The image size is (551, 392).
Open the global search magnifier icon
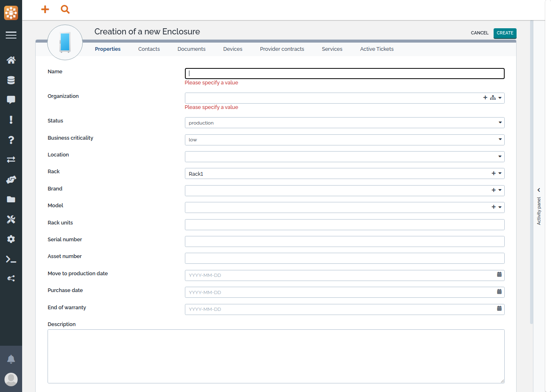[65, 9]
